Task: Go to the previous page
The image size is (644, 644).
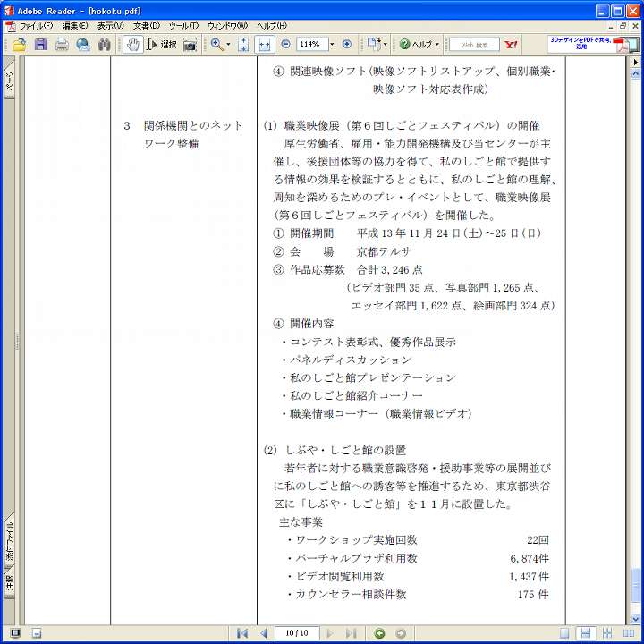Action: (263, 633)
